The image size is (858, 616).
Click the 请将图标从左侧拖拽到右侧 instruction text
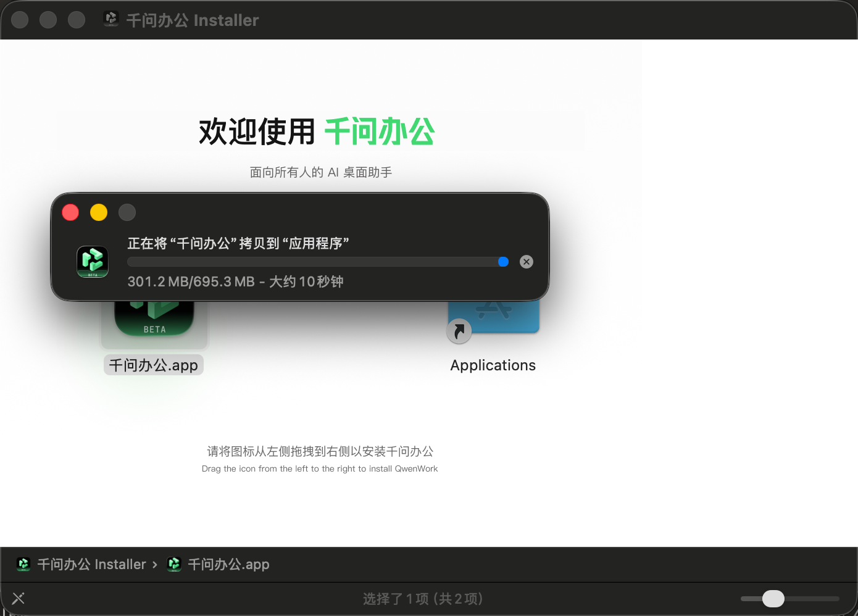click(320, 451)
